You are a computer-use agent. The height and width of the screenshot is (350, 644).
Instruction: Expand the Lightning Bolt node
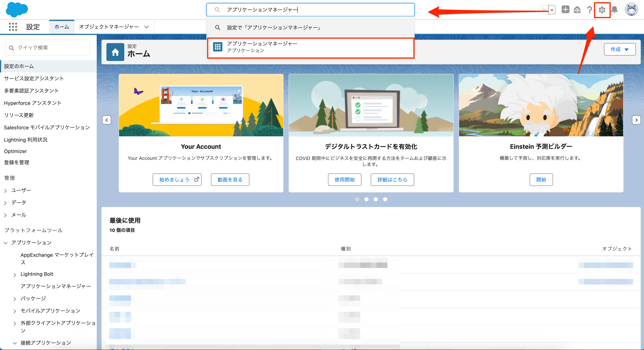pos(15,275)
